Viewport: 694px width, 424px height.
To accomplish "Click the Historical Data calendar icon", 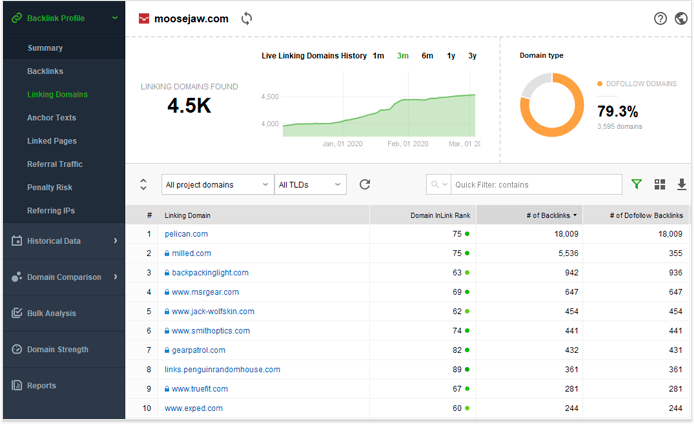I will tap(17, 241).
